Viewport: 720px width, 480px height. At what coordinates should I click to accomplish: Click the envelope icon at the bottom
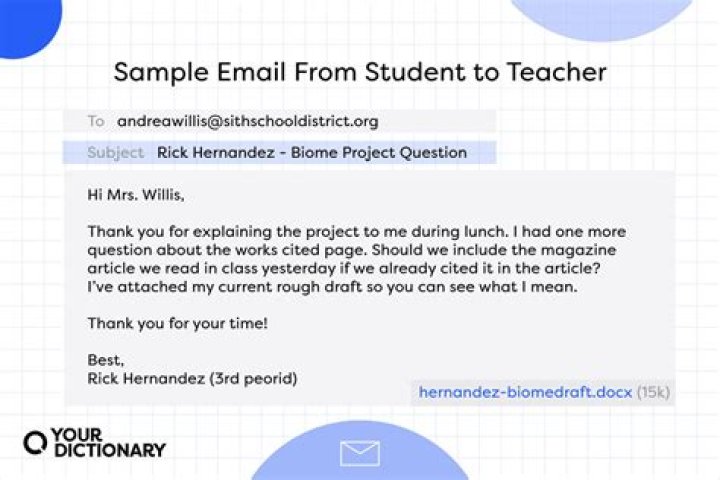coord(360,454)
